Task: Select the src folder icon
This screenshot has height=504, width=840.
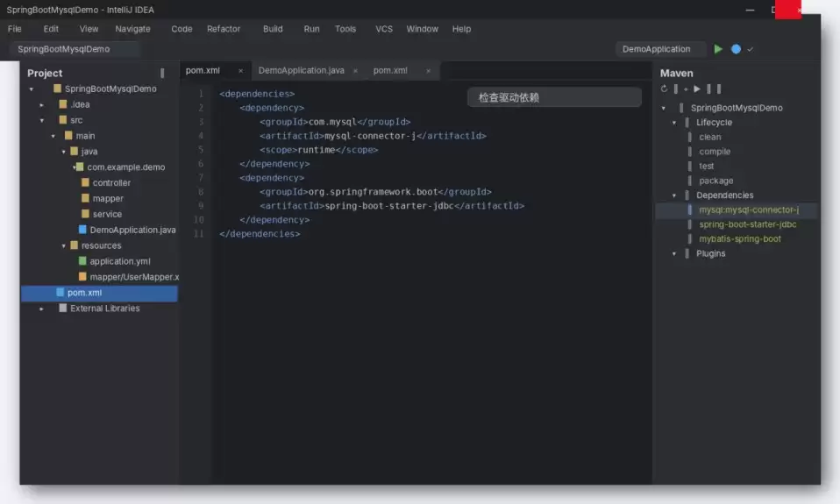Action: [62, 120]
